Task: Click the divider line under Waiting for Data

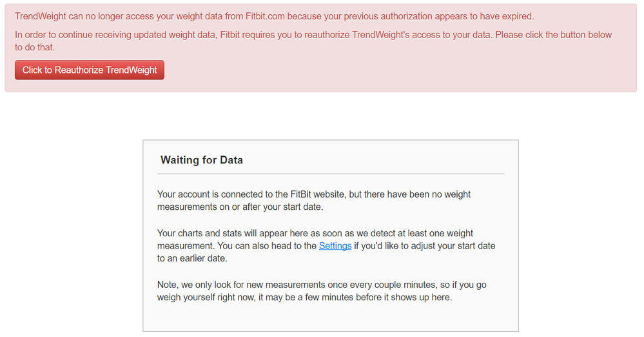Action: coord(331,174)
